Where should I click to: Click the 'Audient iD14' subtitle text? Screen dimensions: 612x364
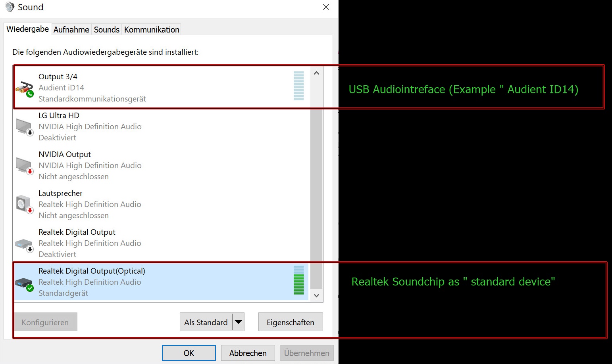pos(61,88)
